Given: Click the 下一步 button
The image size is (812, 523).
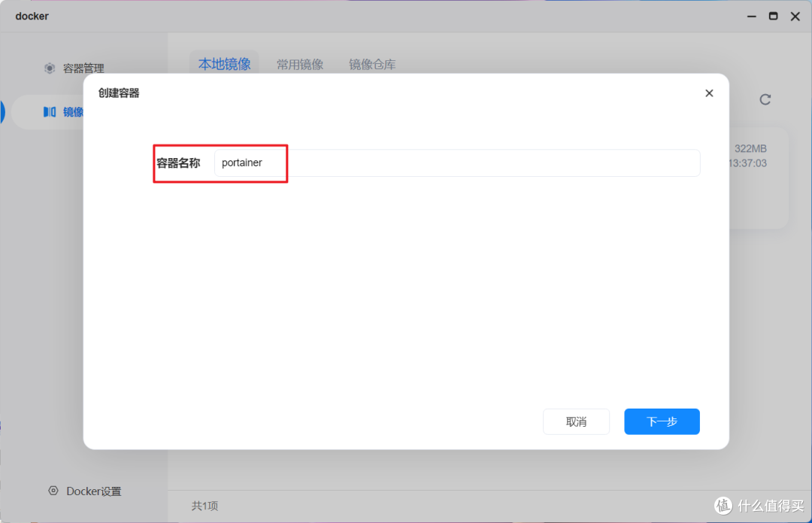Looking at the screenshot, I should tap(662, 421).
